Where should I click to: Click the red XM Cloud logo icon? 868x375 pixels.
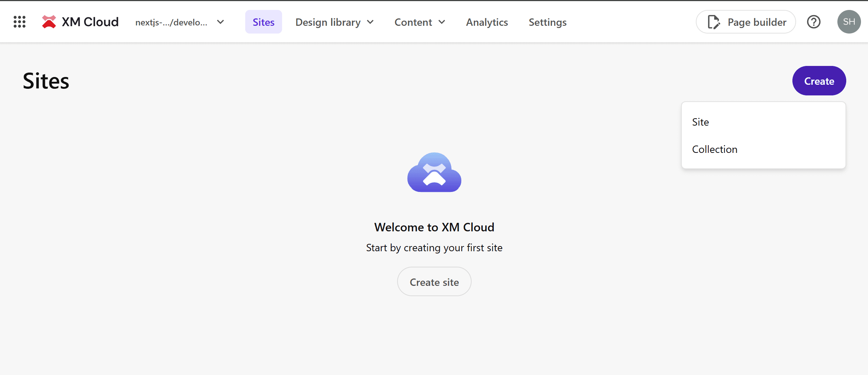pyautogui.click(x=49, y=22)
